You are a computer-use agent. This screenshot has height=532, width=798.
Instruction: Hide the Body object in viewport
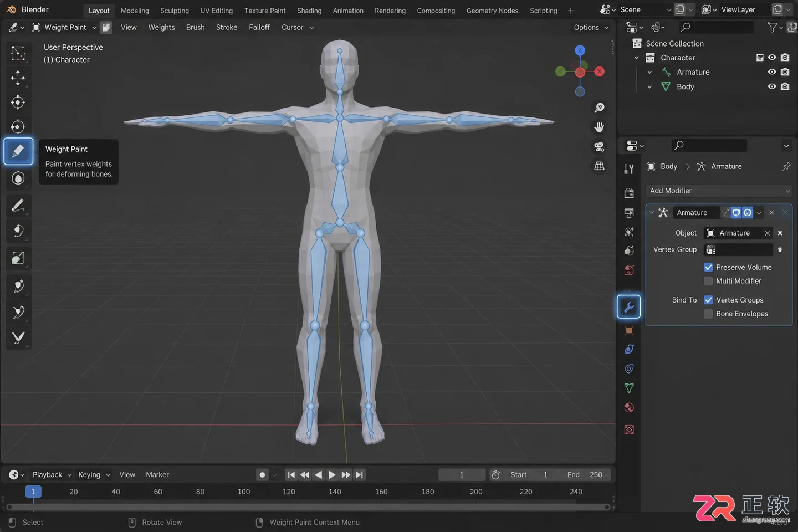[x=772, y=86]
